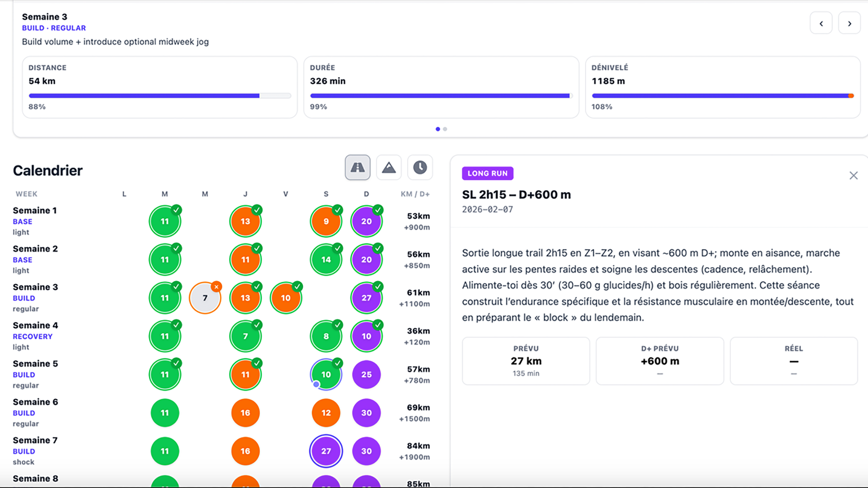Screen dimensions: 868x488
Task: Open Semaine 1 Sunday 20 km long run
Action: tap(366, 221)
